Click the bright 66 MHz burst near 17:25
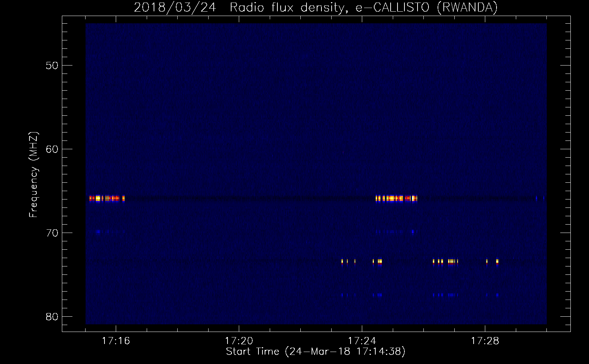589x364 pixels. (x=396, y=198)
